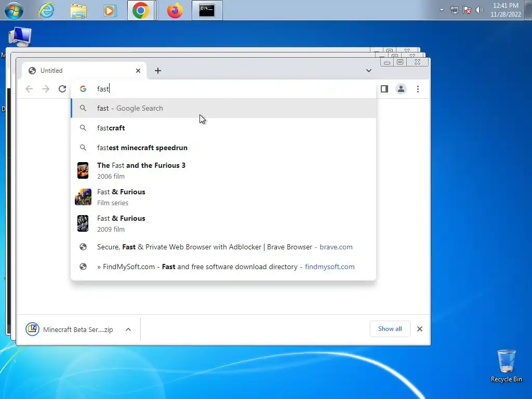
Task: Open Chrome side panel icon
Action: pos(384,89)
